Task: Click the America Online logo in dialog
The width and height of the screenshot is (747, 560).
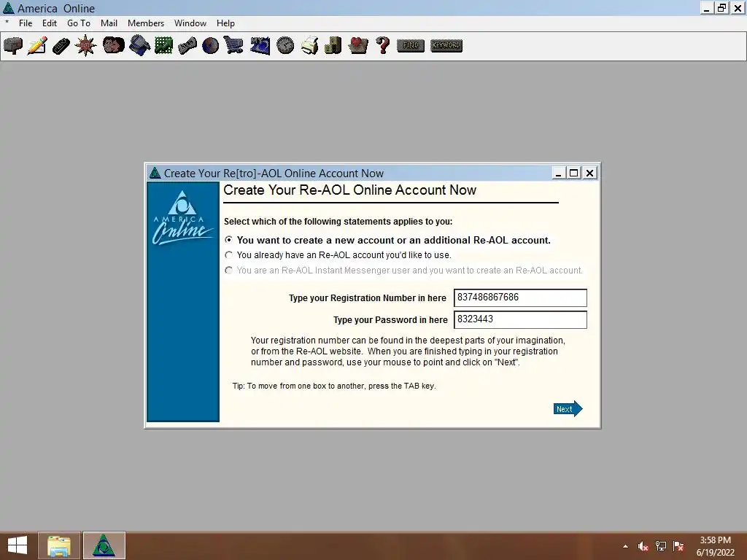Action: point(183,218)
